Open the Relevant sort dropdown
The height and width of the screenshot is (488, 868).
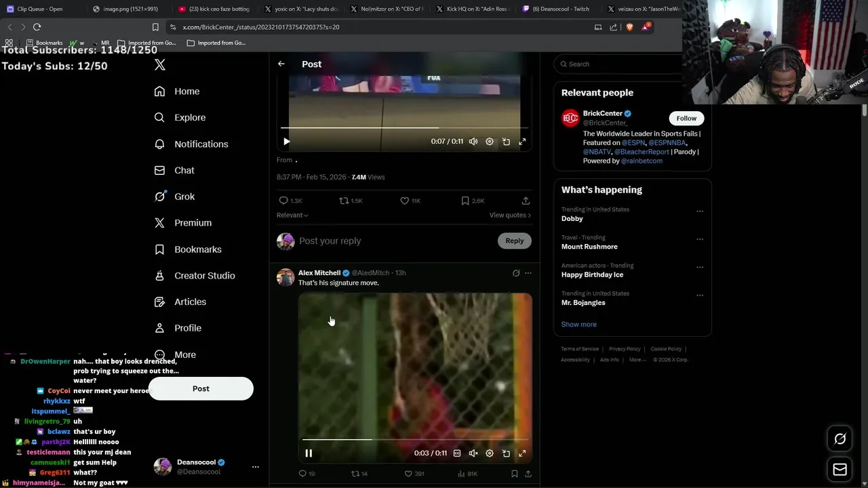292,215
